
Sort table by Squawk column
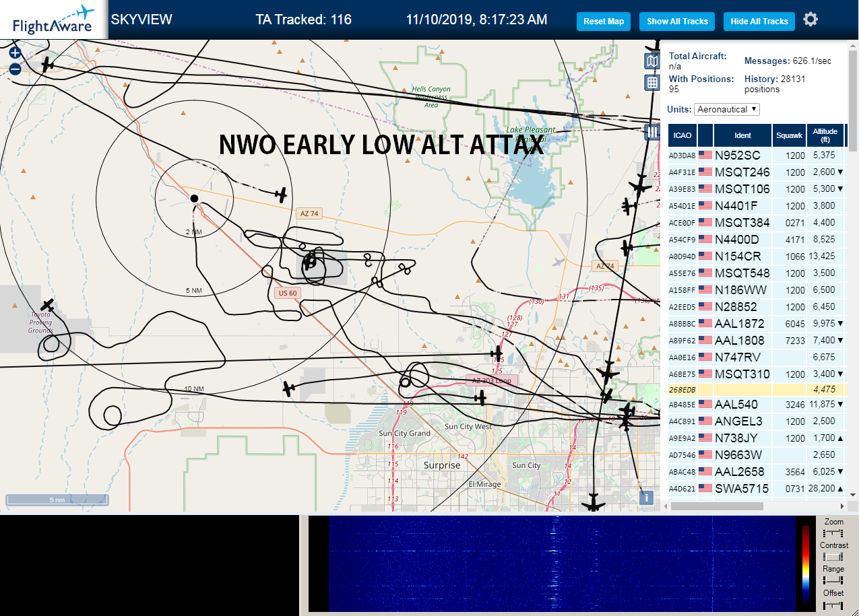coord(790,135)
